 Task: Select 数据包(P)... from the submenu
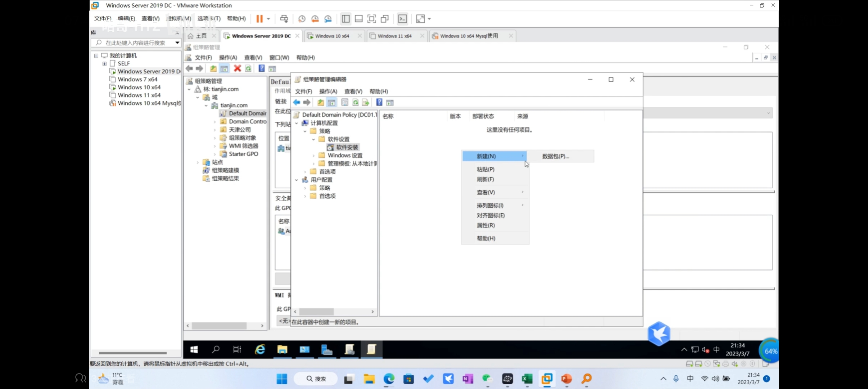tap(556, 156)
